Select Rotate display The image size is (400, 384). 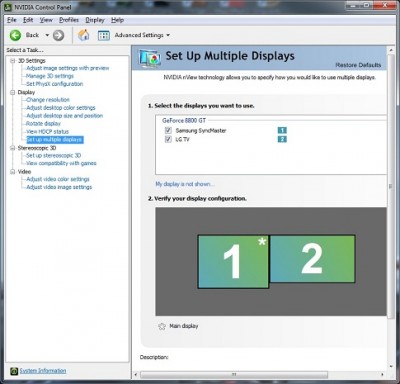click(43, 124)
